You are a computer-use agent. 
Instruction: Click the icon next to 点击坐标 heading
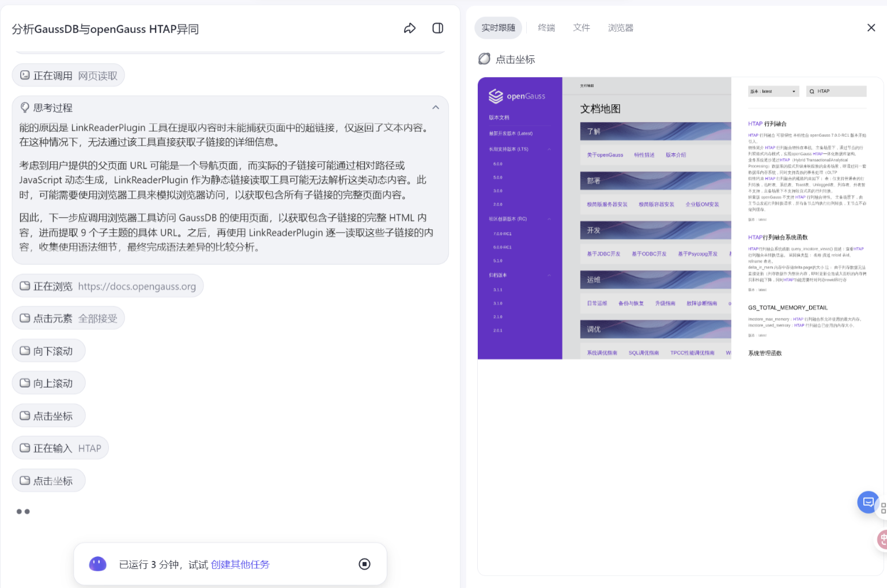[x=485, y=59]
